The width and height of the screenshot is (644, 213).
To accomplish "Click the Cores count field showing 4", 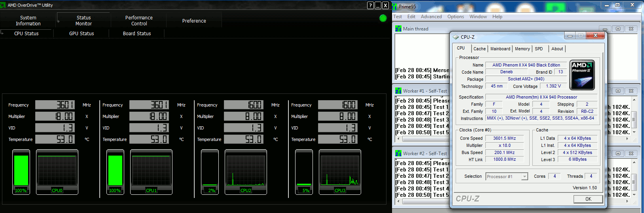I will (555, 176).
